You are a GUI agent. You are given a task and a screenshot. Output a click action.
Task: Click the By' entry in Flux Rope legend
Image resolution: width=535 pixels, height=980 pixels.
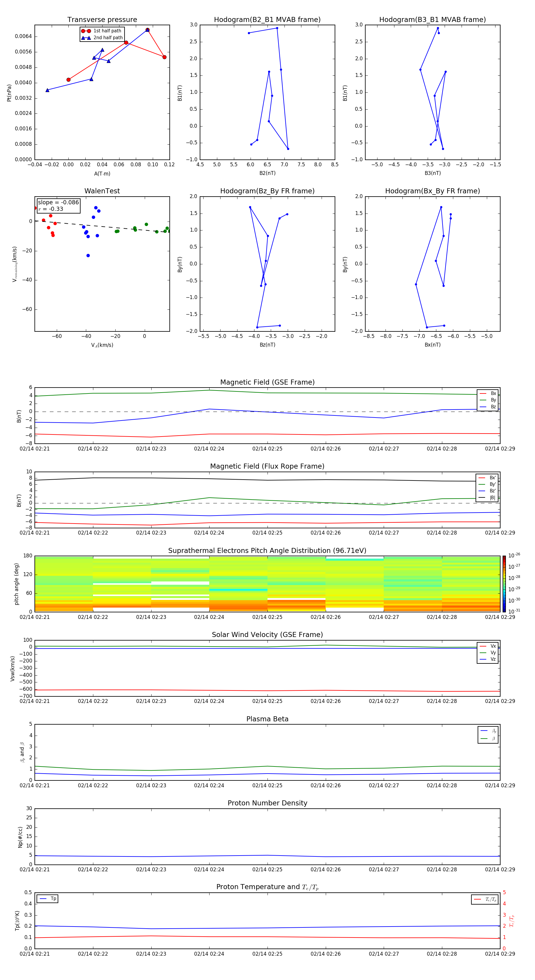[487, 484]
